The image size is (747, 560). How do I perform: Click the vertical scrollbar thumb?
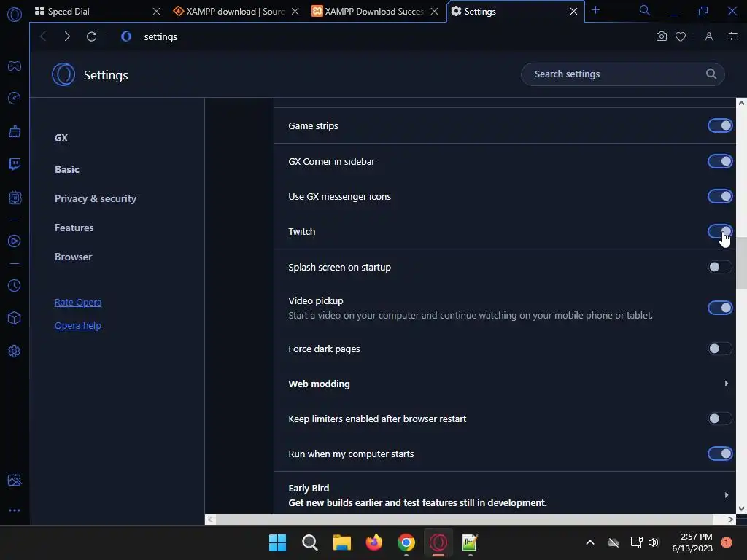coord(741,262)
